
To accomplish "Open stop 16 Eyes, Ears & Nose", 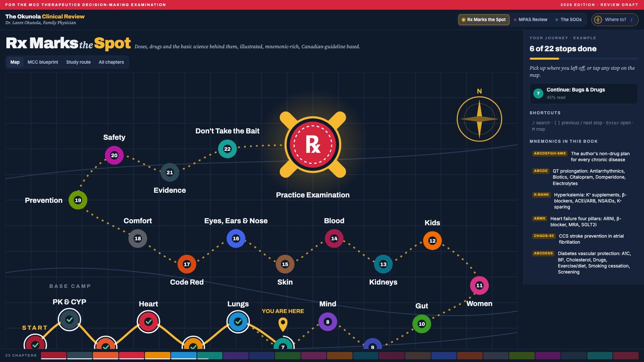I will click(236, 238).
